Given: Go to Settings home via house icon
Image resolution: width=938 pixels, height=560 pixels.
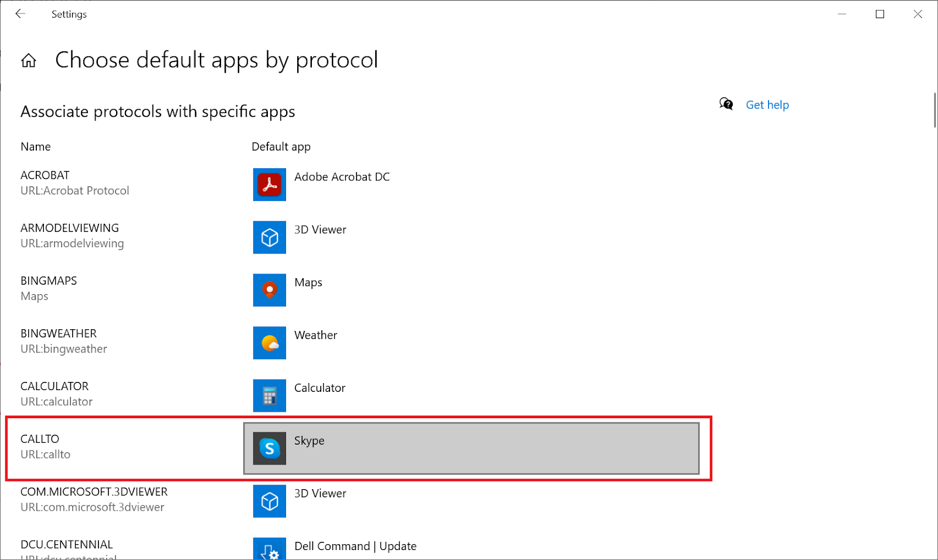Looking at the screenshot, I should (29, 60).
